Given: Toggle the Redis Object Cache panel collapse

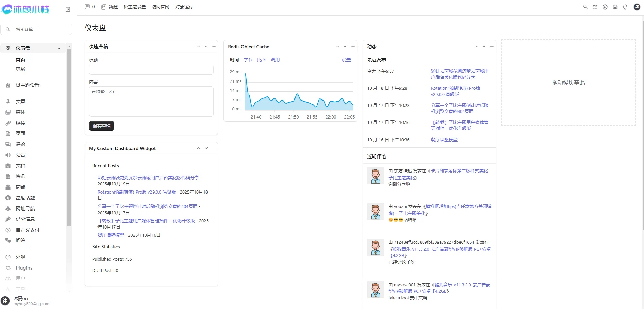Looking at the screenshot, I should coord(353,46).
